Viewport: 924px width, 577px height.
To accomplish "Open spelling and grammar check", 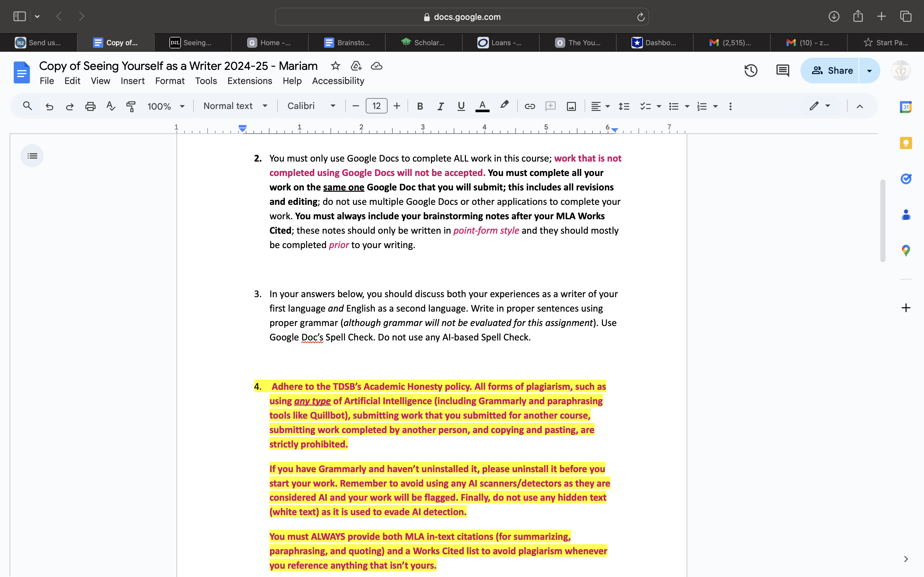I will click(x=111, y=106).
